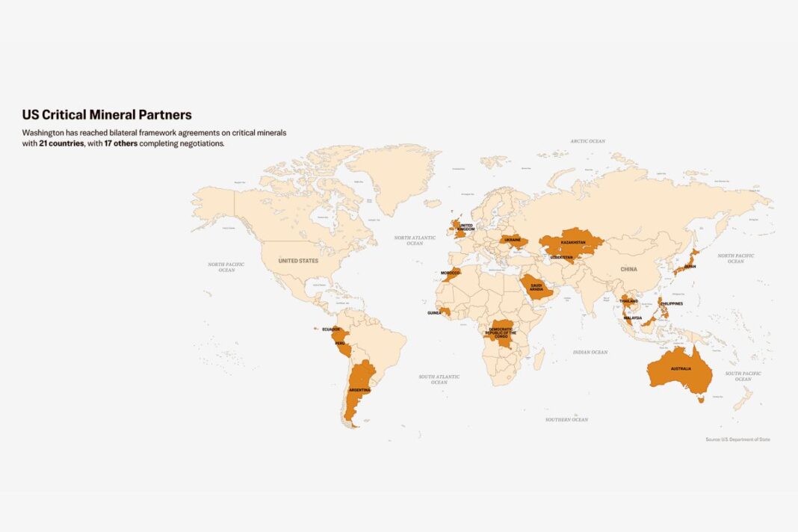The height and width of the screenshot is (532, 798).
Task: Click the Argentina label
Action: [x=359, y=389]
